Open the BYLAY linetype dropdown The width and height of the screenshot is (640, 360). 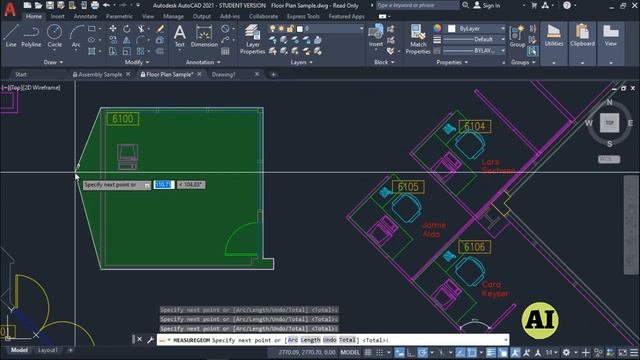(x=475, y=51)
